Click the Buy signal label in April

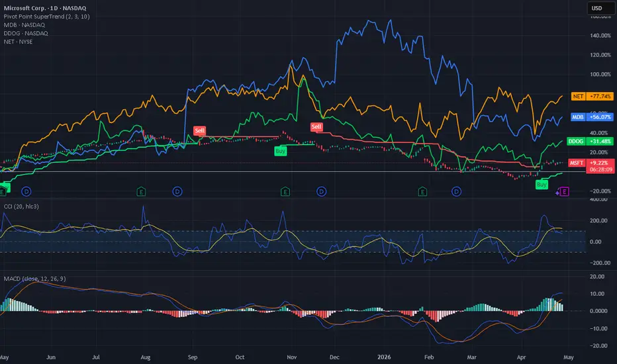point(542,185)
